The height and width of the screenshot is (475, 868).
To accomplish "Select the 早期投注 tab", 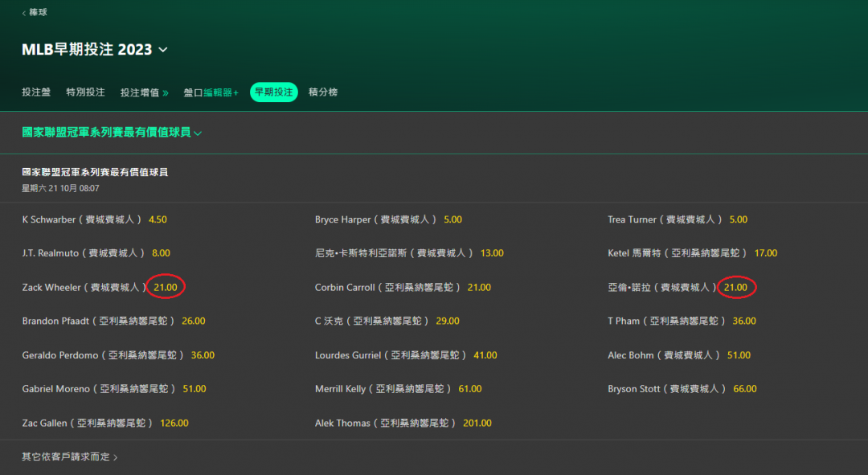I will coord(273,92).
